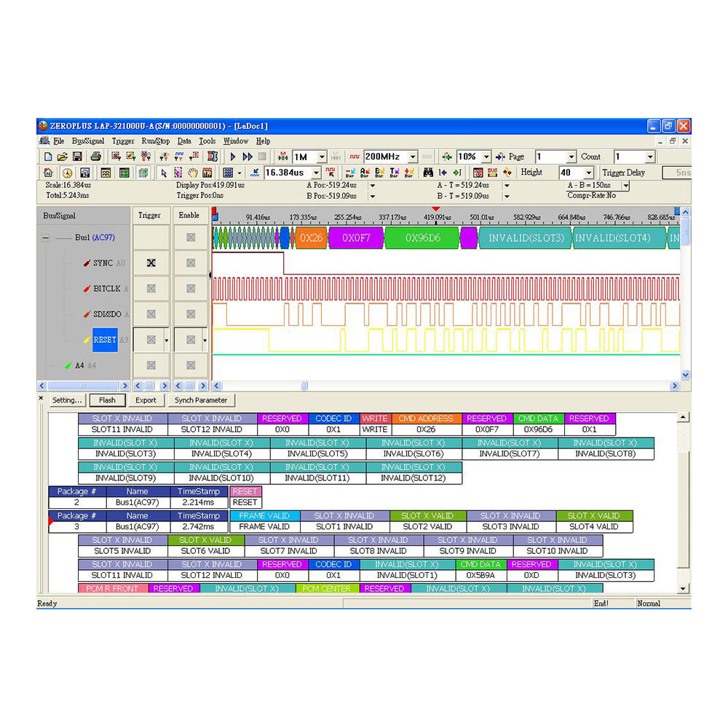The image size is (728, 728).
Task: Click the memory depth icon beside 1M
Action: click(x=282, y=157)
